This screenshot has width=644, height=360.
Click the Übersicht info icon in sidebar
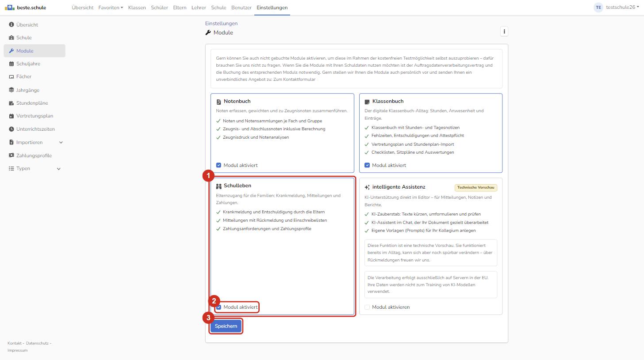tap(11, 25)
